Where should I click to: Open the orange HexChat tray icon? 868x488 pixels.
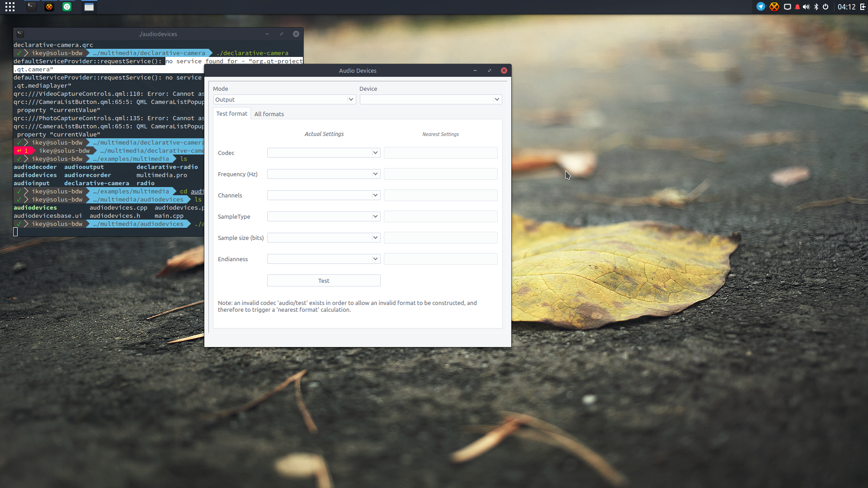774,7
